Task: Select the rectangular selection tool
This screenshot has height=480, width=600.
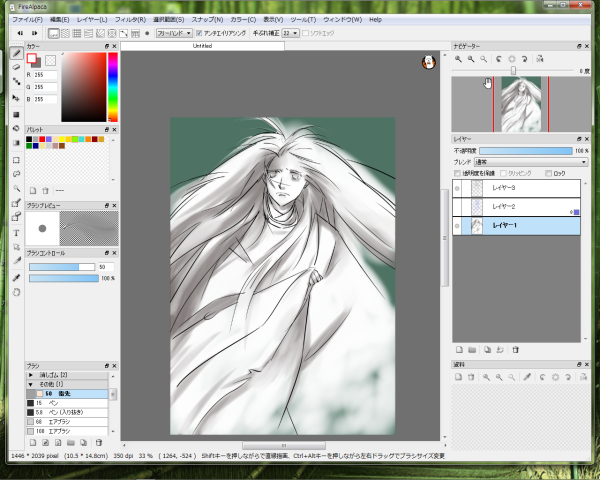Action: (16, 160)
